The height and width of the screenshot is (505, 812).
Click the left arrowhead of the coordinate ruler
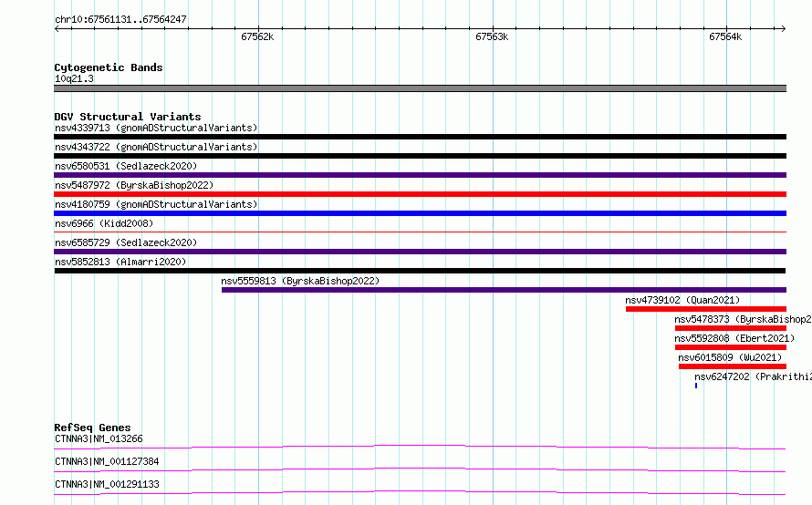57,29
